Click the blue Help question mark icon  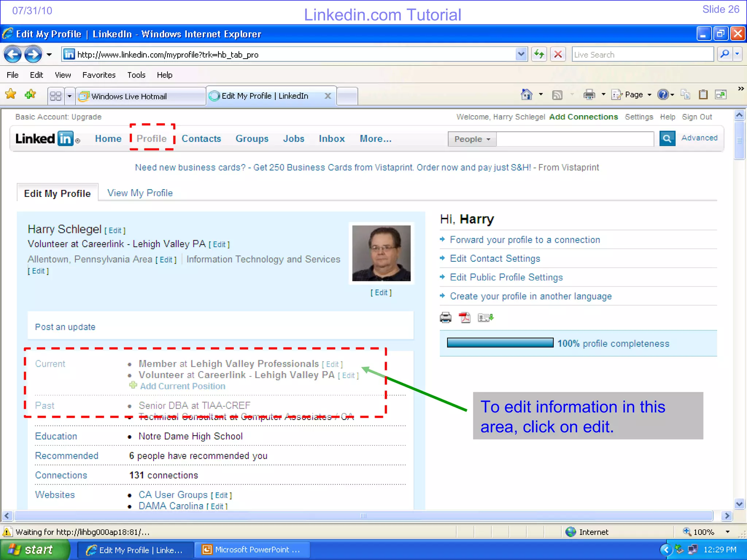[x=663, y=94]
